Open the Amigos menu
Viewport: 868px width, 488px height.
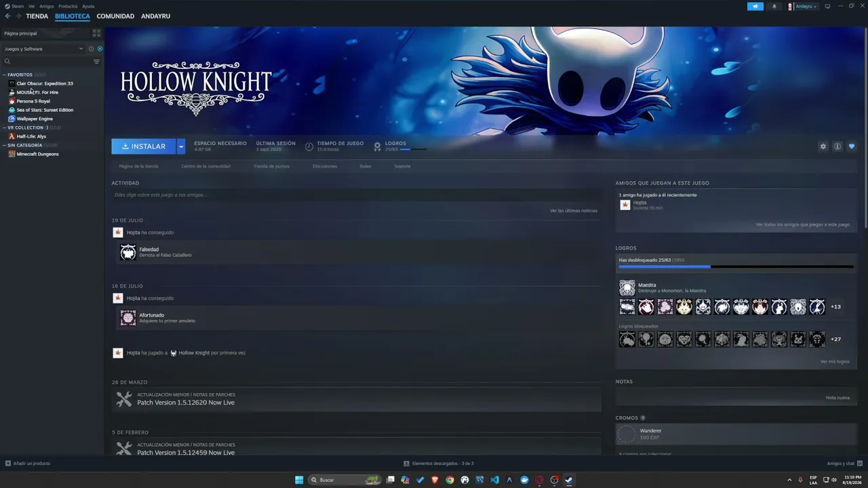[x=47, y=6]
